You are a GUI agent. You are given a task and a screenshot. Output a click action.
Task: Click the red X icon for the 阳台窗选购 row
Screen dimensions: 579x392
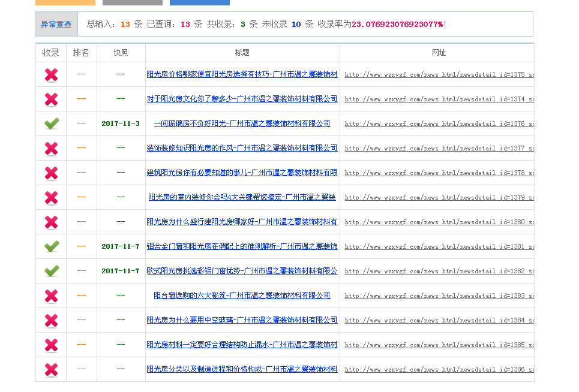coord(51,295)
